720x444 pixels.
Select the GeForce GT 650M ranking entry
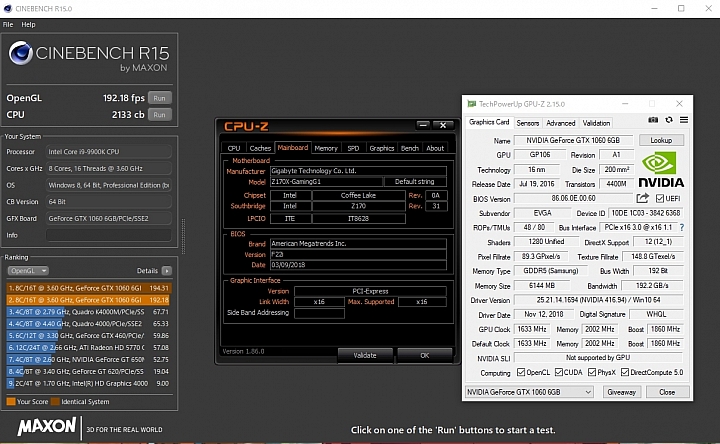(x=89, y=360)
